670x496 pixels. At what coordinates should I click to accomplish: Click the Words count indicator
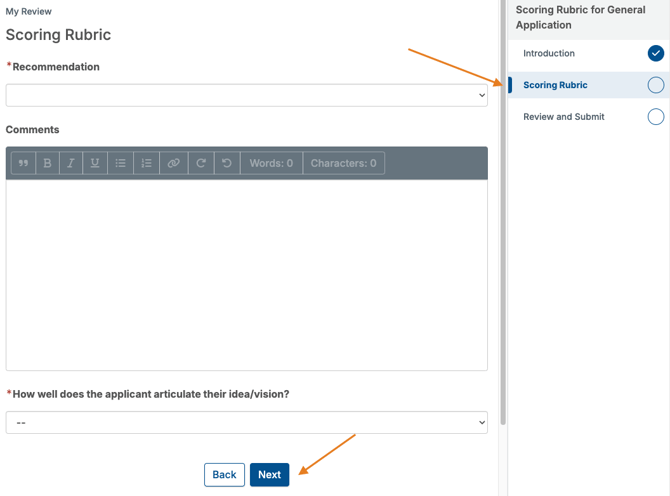(271, 163)
